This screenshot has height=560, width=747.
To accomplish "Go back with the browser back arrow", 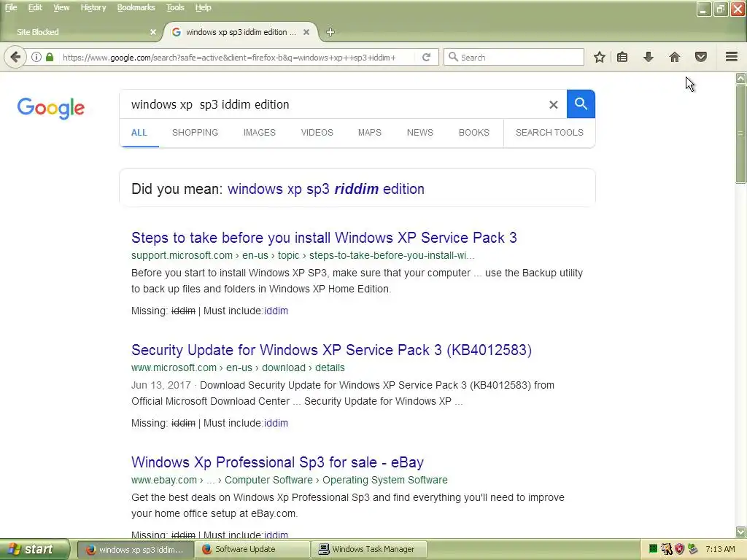I will tap(15, 57).
